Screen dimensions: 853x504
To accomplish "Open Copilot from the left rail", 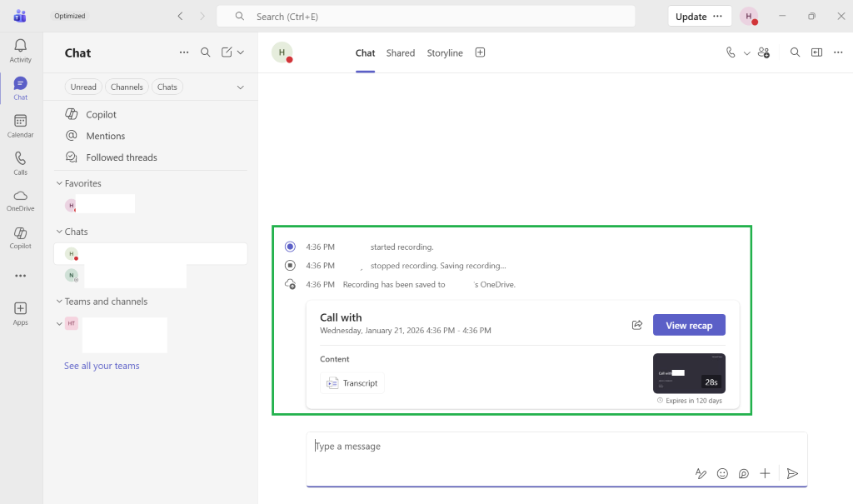I will point(20,238).
